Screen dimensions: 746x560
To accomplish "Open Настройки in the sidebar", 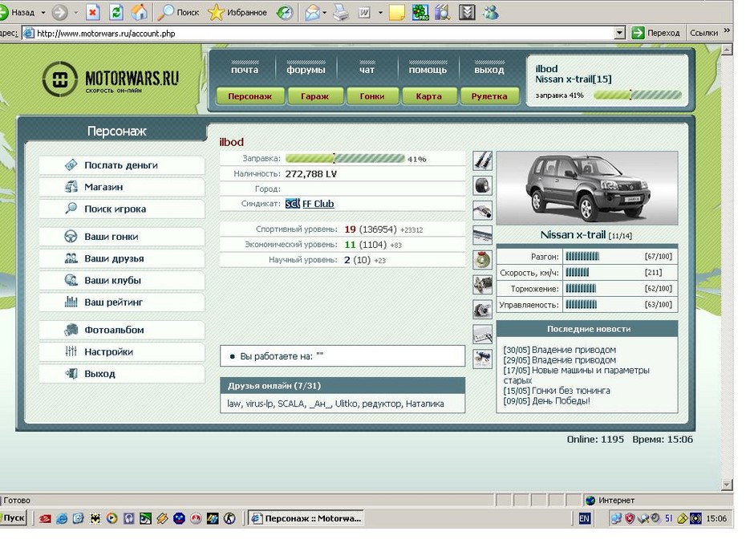I will coord(122,351).
